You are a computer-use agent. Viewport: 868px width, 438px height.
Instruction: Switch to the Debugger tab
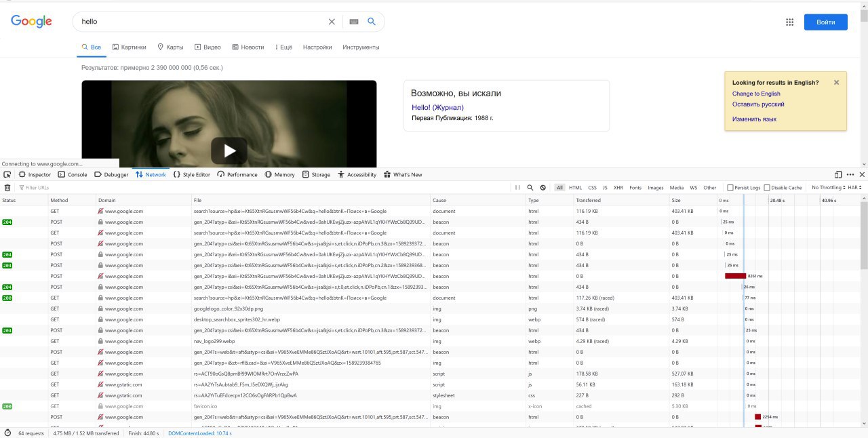coord(111,174)
